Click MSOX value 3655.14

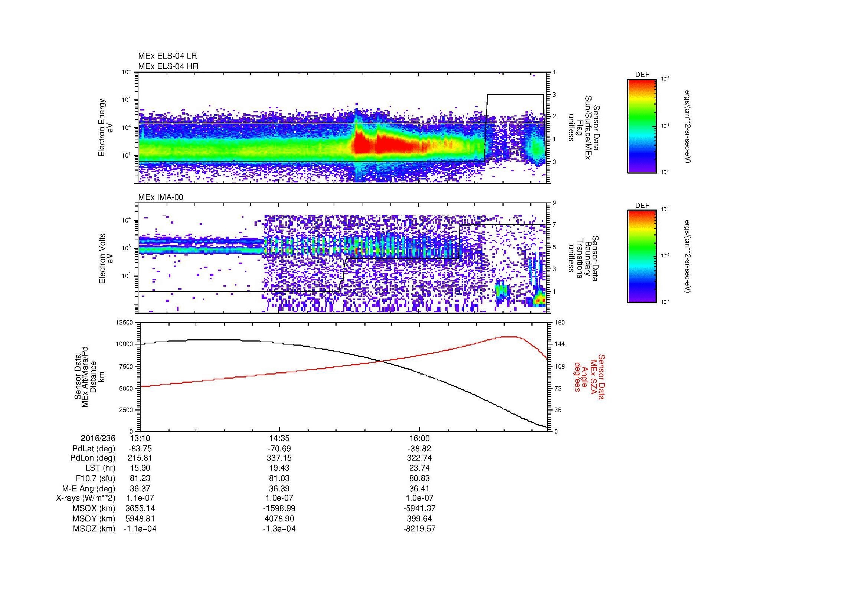[x=140, y=508]
